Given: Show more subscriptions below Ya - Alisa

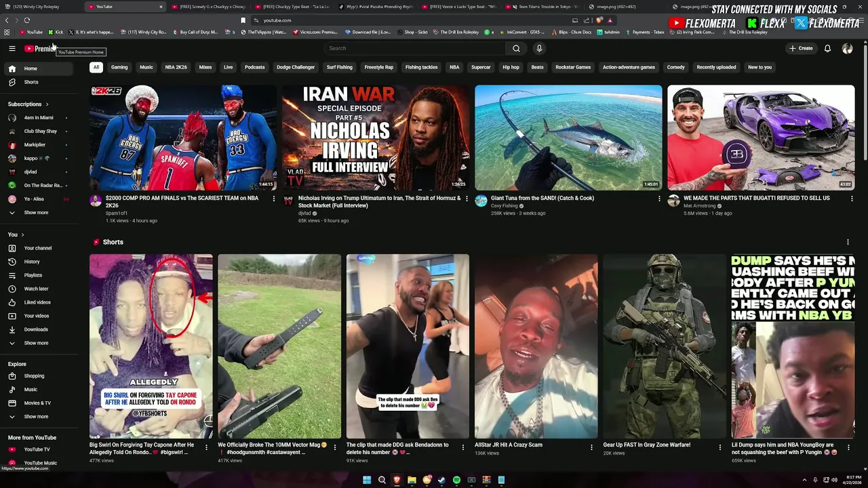Looking at the screenshot, I should (39, 213).
